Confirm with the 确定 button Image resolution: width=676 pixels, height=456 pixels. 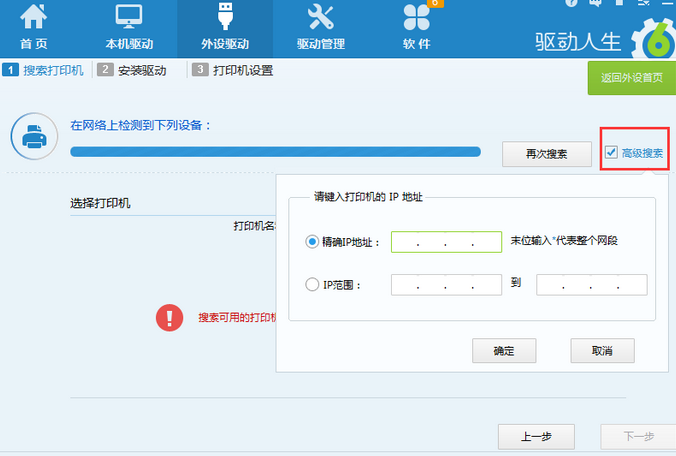[x=503, y=351]
